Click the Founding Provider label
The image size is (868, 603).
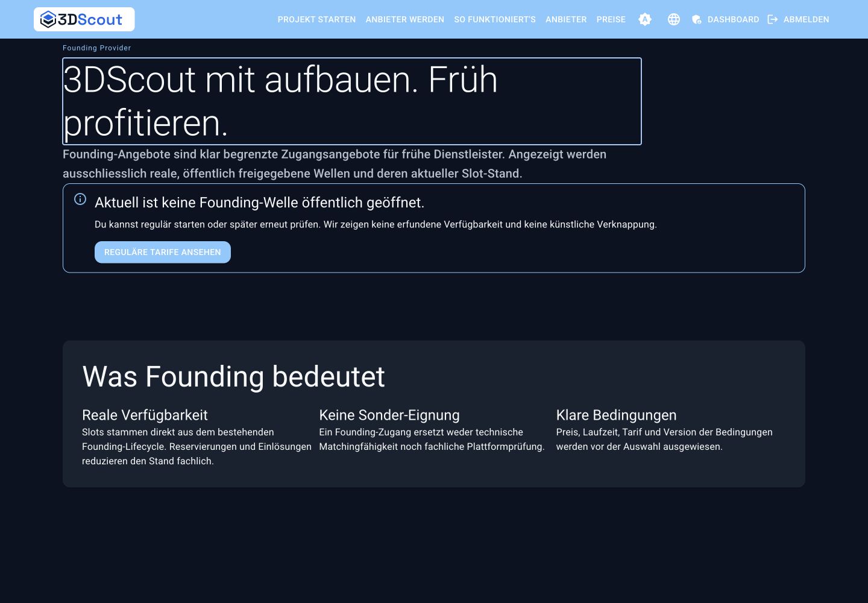point(97,48)
